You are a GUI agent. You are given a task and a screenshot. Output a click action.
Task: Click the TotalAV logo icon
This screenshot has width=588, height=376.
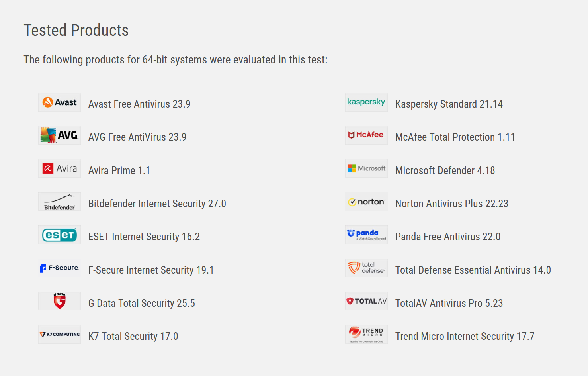[x=366, y=301]
